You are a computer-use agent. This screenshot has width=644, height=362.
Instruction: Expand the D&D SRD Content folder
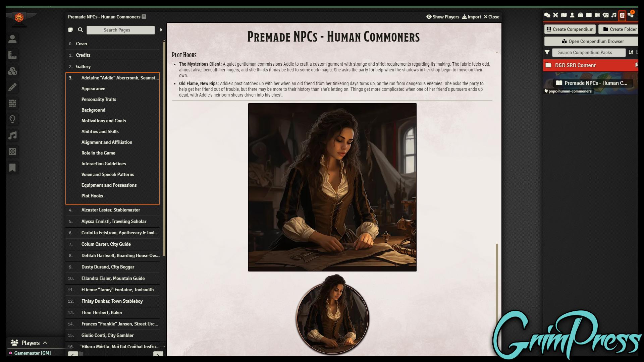(575, 65)
